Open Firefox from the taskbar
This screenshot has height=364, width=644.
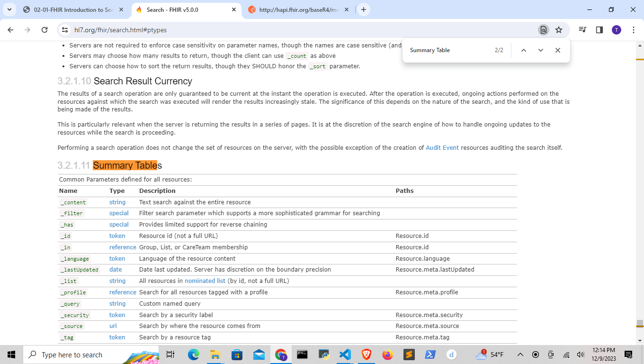[388, 355]
